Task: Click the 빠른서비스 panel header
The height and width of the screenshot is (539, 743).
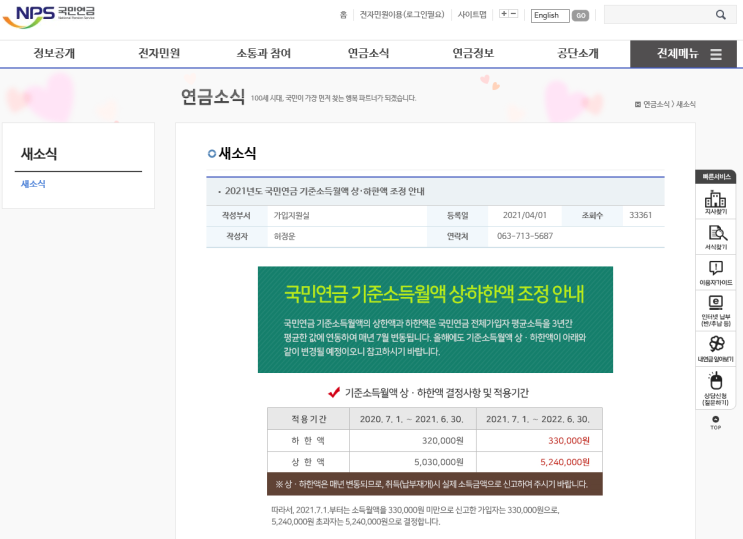Action: coord(716,177)
